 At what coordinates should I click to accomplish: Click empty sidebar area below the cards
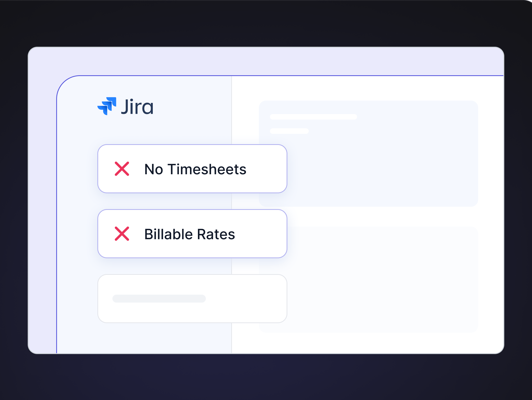142,339
